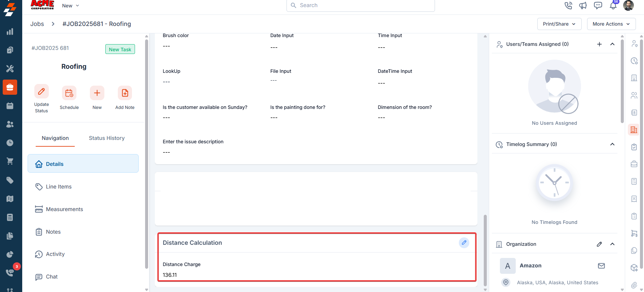
Task: Edit the Distance Calculation section
Action: pos(464,243)
